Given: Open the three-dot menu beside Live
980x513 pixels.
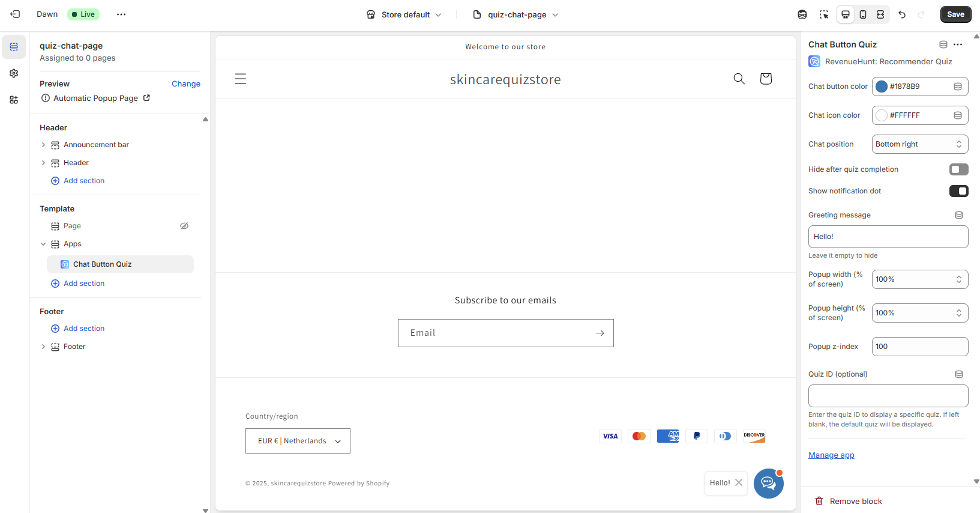Looking at the screenshot, I should (121, 14).
